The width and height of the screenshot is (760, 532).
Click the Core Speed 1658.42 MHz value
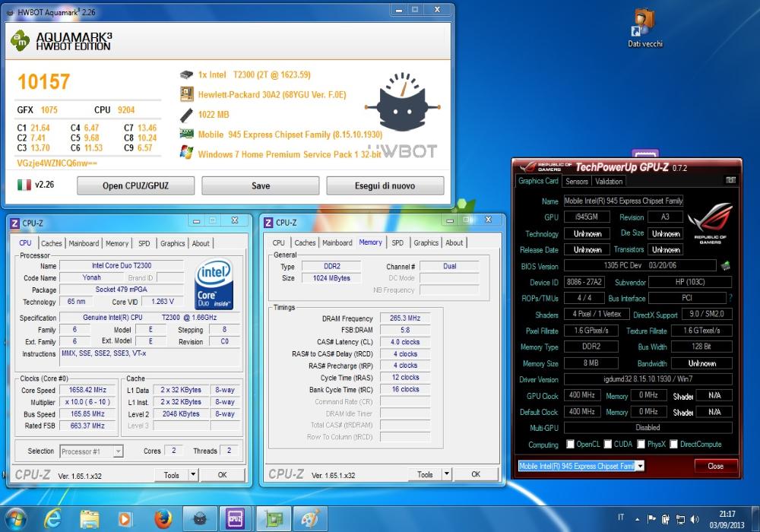[87, 390]
